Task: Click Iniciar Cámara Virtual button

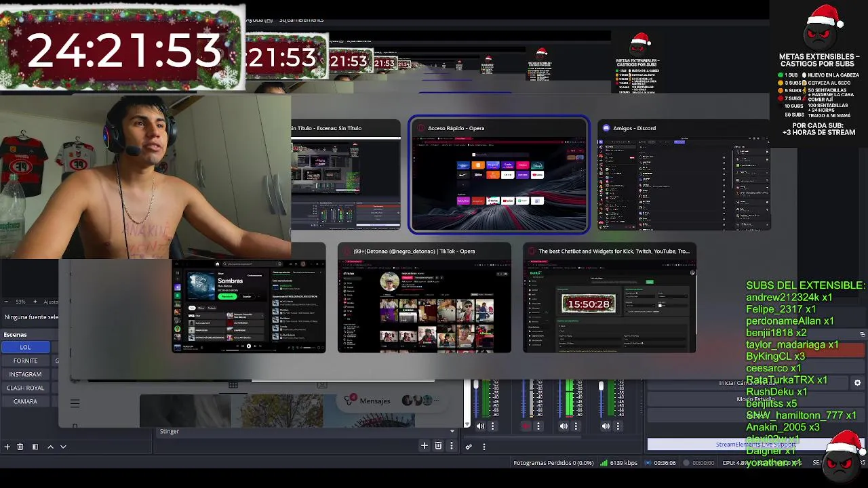Action: point(748,383)
